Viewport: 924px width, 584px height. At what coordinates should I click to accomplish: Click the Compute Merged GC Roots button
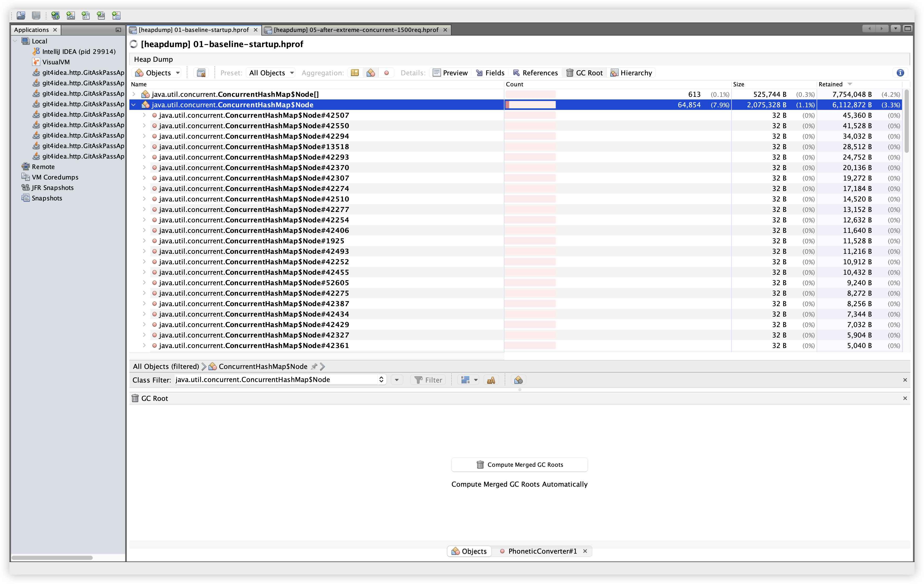[519, 464]
